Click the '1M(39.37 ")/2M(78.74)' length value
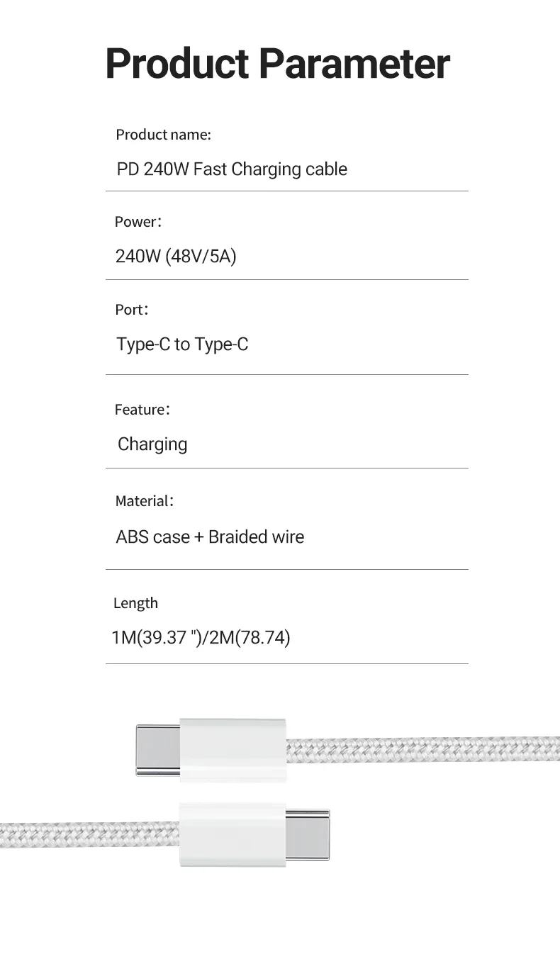This screenshot has width=560, height=954. pyautogui.click(x=201, y=637)
